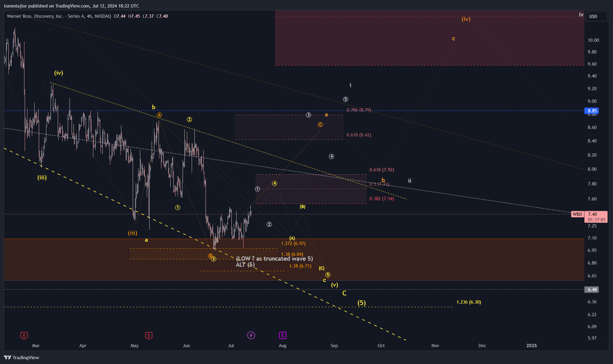This screenshot has height=364, width=613.
Task: Click the Mar label on time axis
Action: [x=36, y=346]
